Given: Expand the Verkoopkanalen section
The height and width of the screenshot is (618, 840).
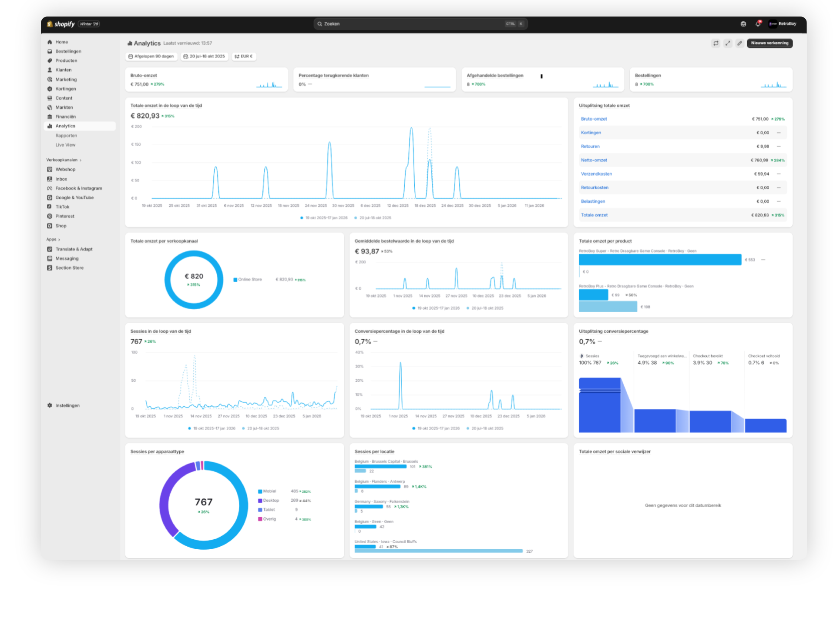Looking at the screenshot, I should (x=63, y=160).
